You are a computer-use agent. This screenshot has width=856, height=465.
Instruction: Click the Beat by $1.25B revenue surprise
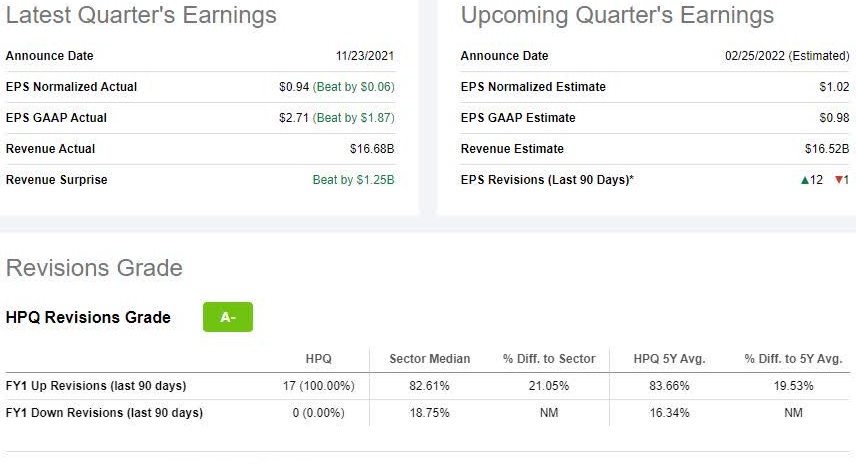353,180
